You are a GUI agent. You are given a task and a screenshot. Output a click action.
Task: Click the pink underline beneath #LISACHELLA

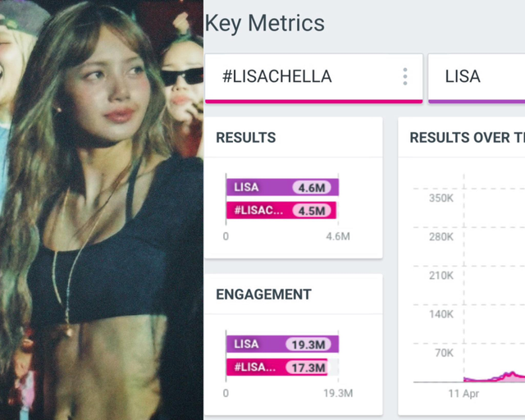[313, 102]
